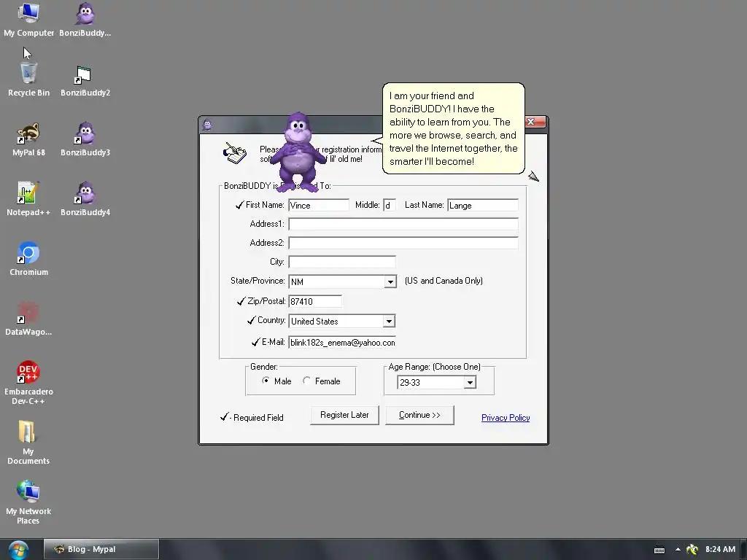The width and height of the screenshot is (747, 560).
Task: Launch the BonziBuddy2 shortcut
Action: coord(85,80)
